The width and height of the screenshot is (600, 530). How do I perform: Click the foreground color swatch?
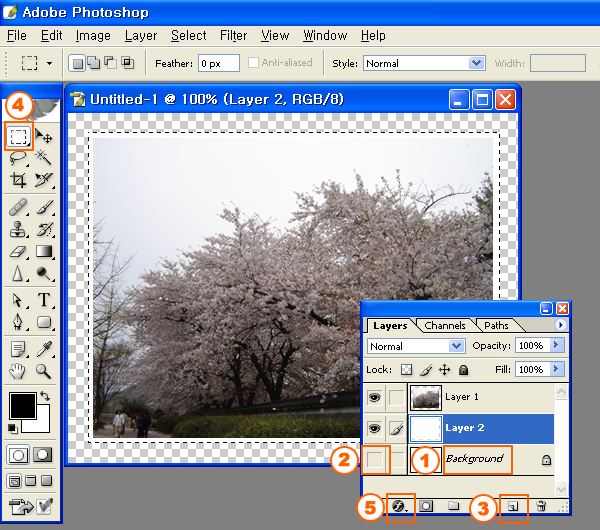point(22,405)
